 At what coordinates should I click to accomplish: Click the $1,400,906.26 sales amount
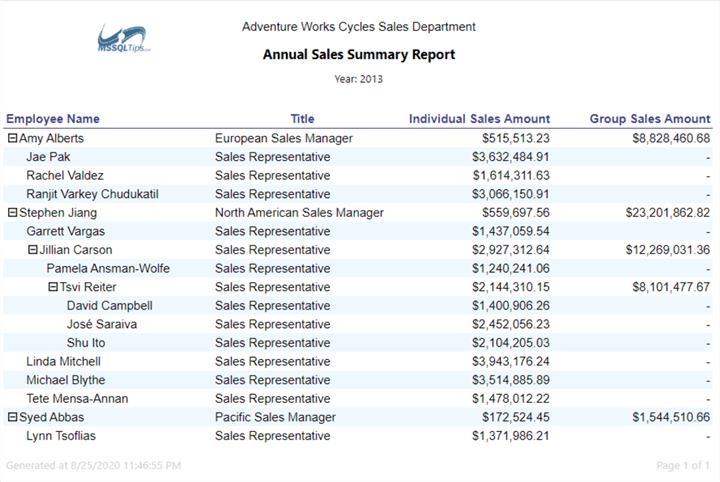(x=511, y=306)
